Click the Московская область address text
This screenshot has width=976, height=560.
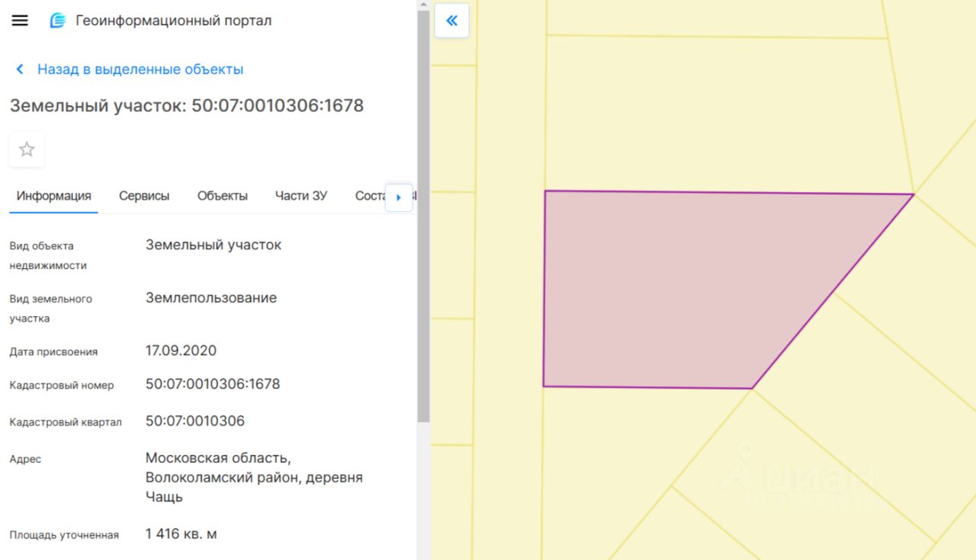point(218,458)
